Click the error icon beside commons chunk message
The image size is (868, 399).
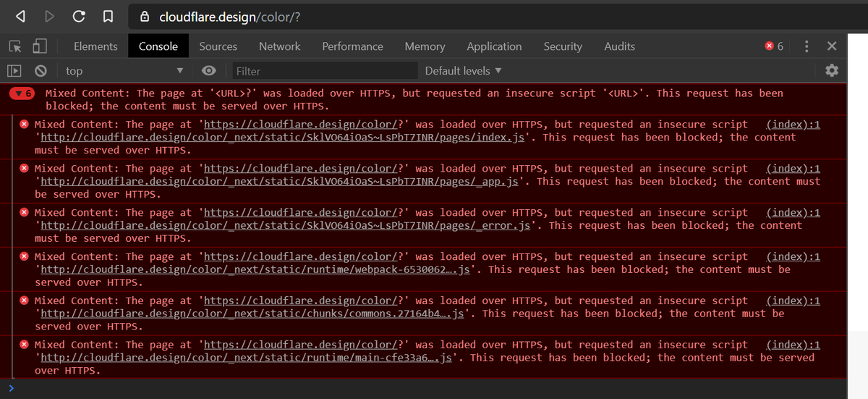(x=25, y=301)
